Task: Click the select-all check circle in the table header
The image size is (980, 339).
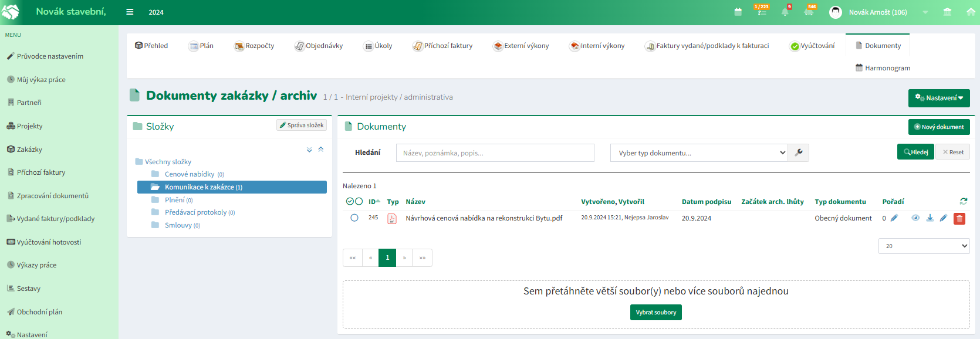Action: (x=350, y=202)
